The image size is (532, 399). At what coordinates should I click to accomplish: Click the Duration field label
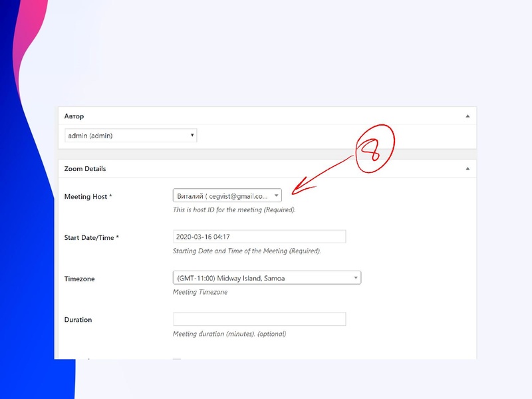(x=78, y=320)
